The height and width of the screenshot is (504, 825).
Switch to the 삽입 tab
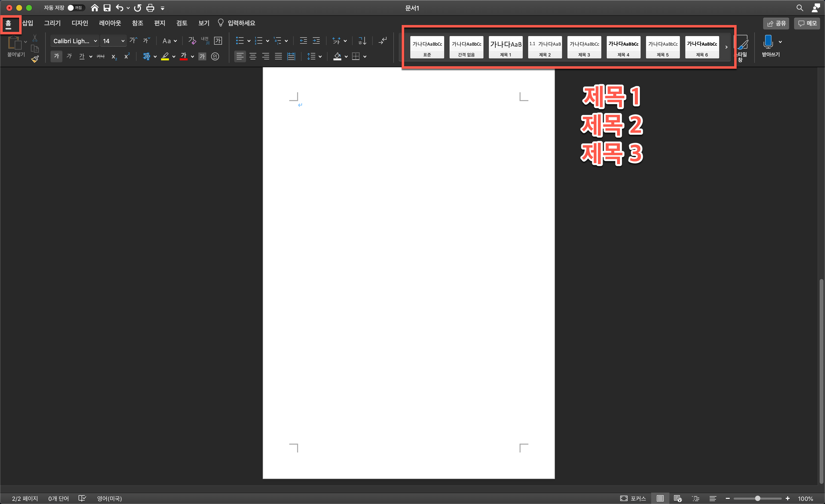point(28,23)
